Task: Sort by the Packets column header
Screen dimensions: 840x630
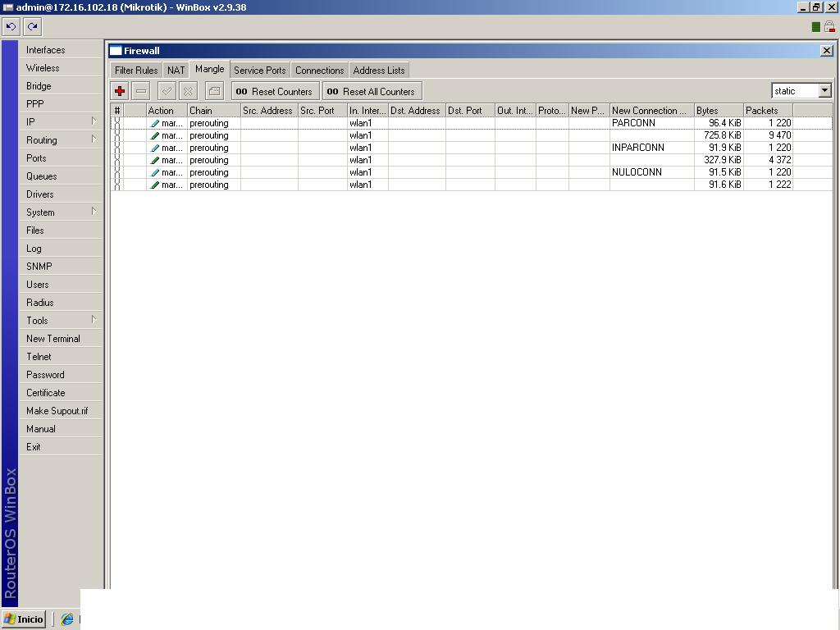Action: coord(768,111)
